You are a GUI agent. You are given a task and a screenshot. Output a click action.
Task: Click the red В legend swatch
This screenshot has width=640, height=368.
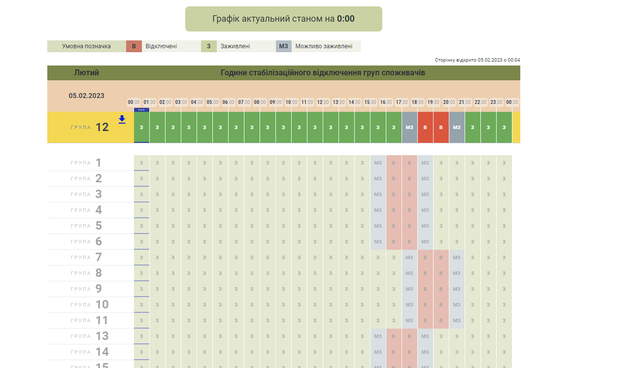pyautogui.click(x=134, y=46)
